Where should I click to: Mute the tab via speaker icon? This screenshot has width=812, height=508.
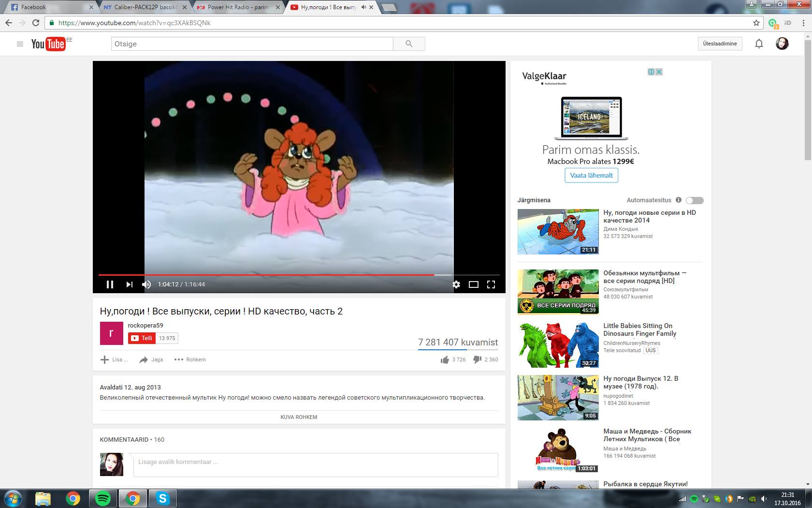click(x=363, y=7)
